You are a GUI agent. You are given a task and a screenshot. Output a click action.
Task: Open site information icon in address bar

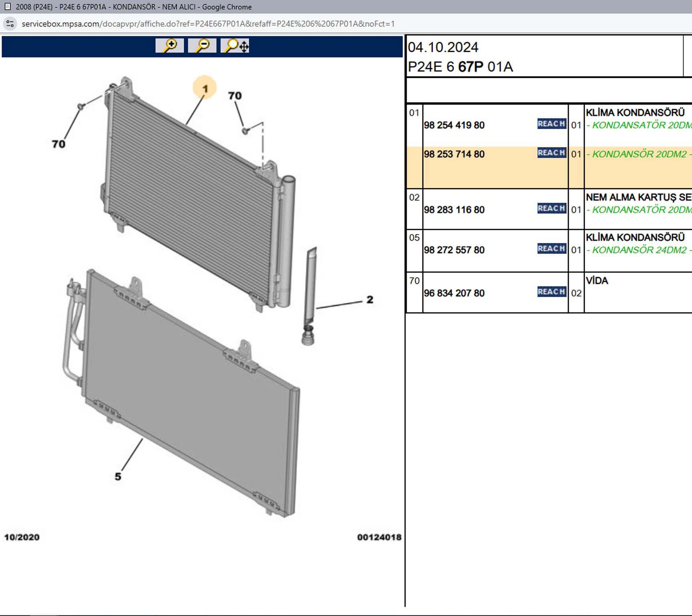pos(10,24)
